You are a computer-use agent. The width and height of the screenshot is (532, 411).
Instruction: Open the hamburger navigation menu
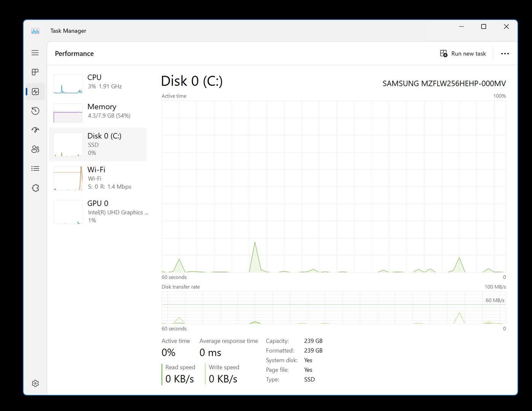click(35, 53)
